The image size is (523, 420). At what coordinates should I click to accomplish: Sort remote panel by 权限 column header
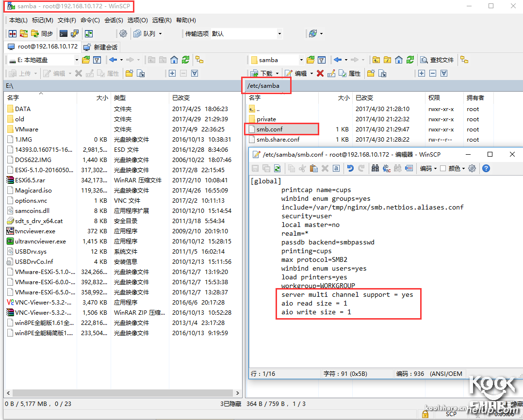444,97
